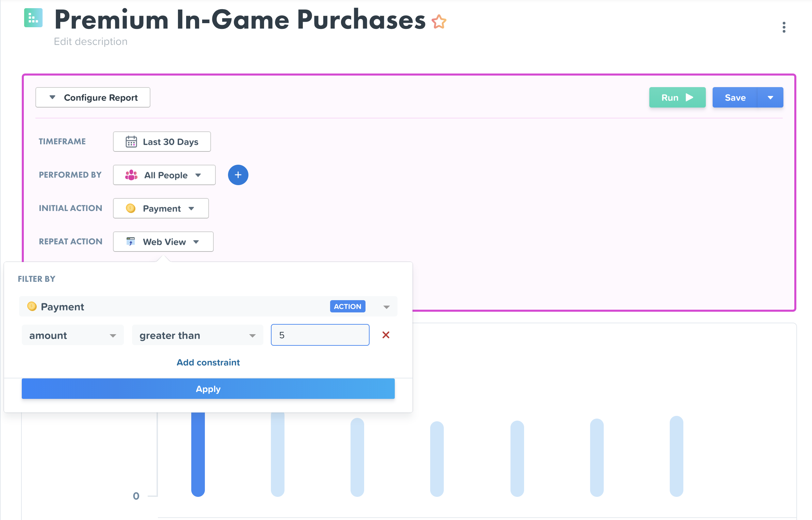
Task: Click the Web View browser icon
Action: (131, 242)
